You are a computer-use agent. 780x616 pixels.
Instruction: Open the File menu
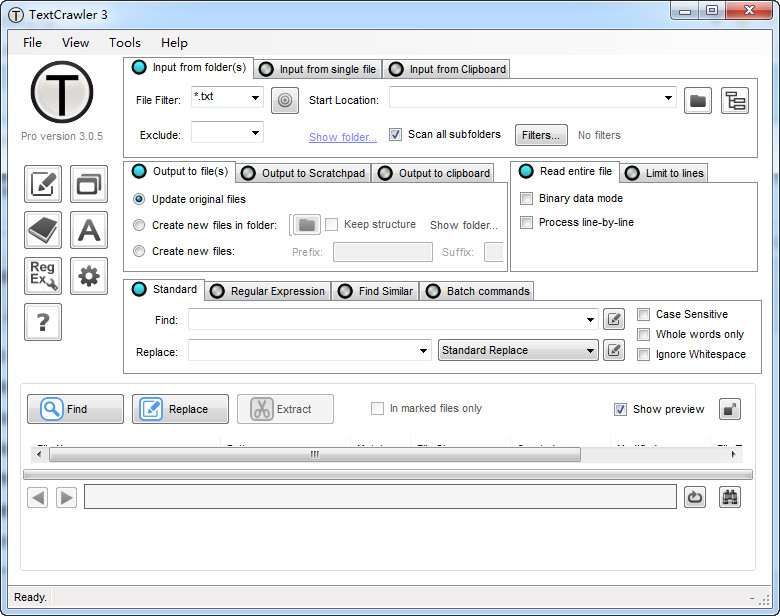point(32,43)
